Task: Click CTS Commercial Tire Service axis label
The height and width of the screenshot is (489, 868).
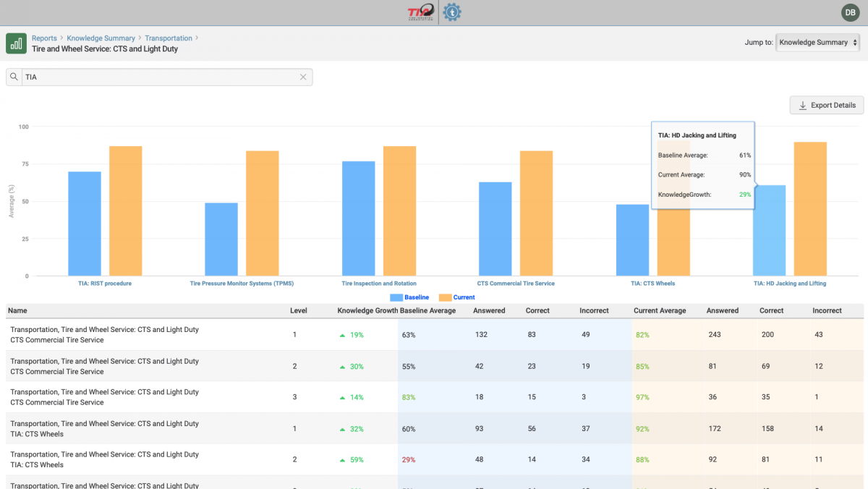Action: tap(516, 284)
